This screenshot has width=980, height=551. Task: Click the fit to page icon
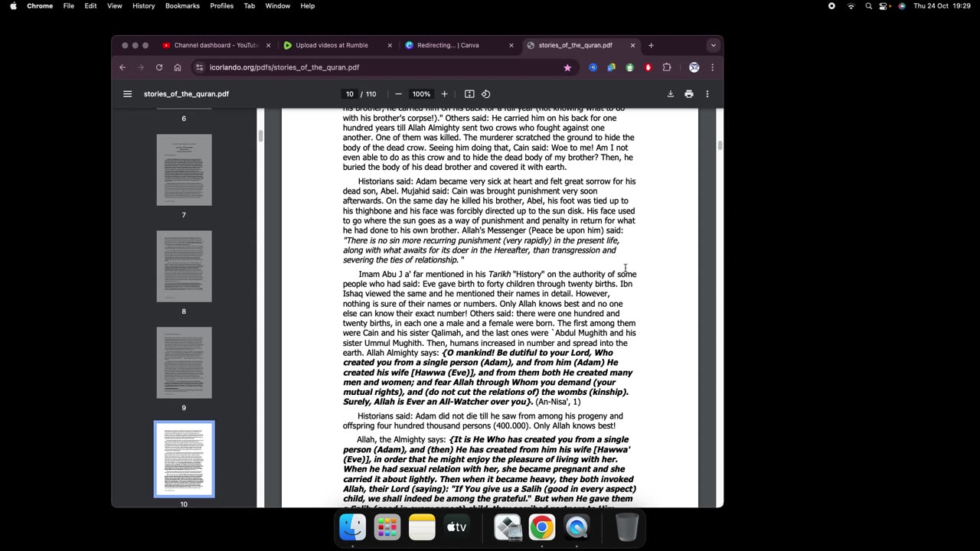469,94
